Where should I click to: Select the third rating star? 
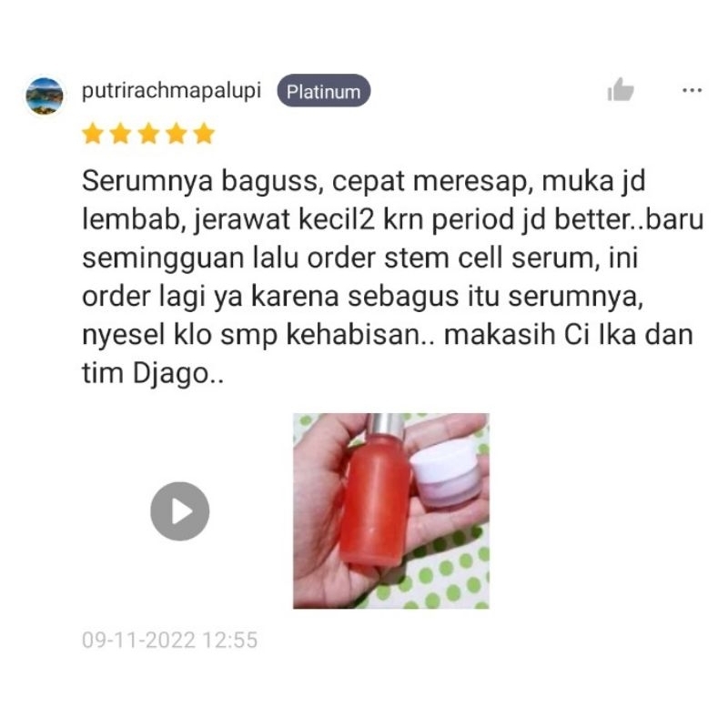[148, 134]
